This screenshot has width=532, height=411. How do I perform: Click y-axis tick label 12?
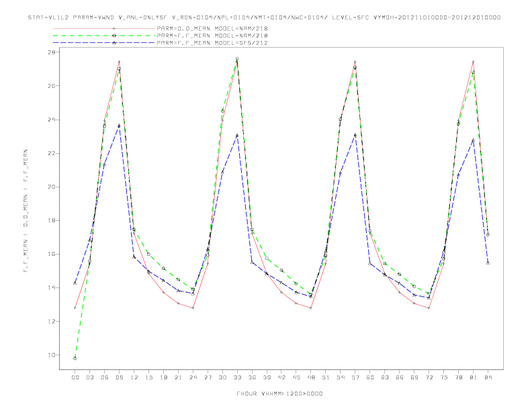(x=52, y=322)
